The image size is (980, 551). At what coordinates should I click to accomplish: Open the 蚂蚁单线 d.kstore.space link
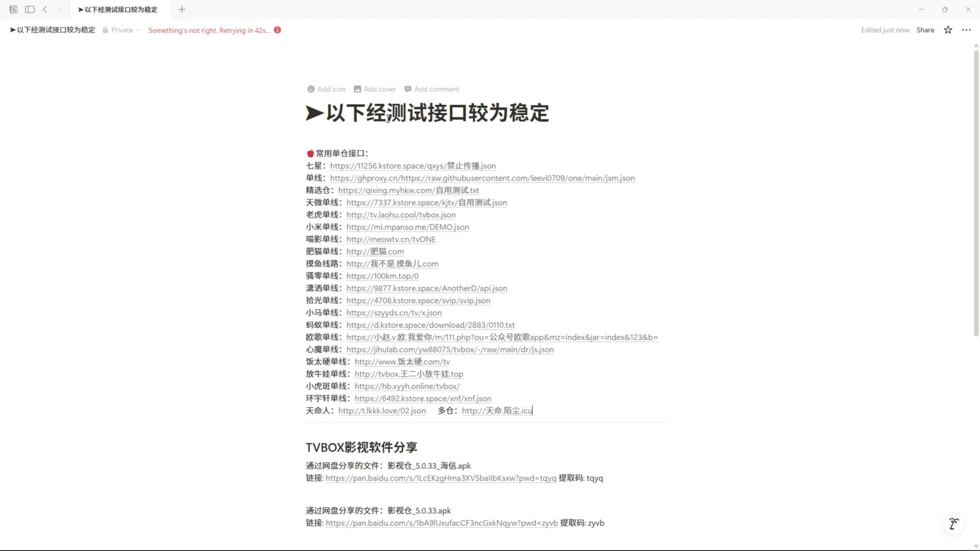[430, 325]
